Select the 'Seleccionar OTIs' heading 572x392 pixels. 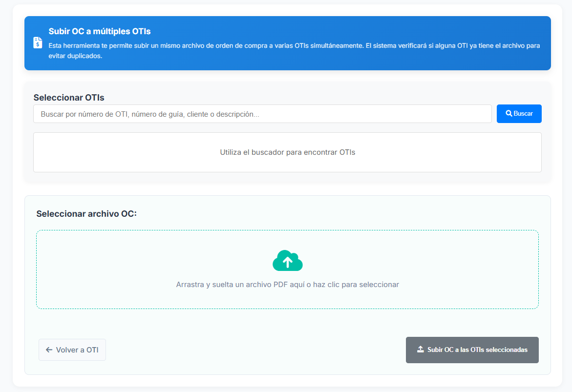click(69, 98)
